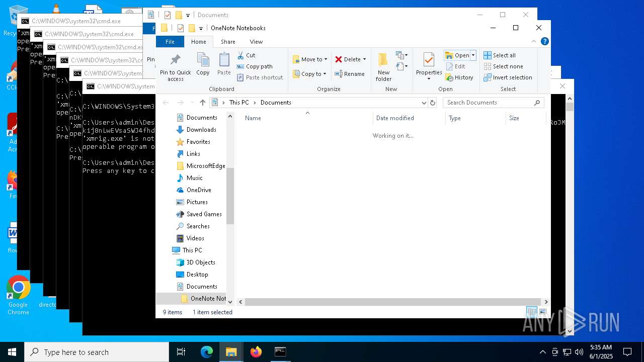Viewport: 644px width, 362px height.
Task: Click This PC in address bar
Action: click(x=239, y=103)
